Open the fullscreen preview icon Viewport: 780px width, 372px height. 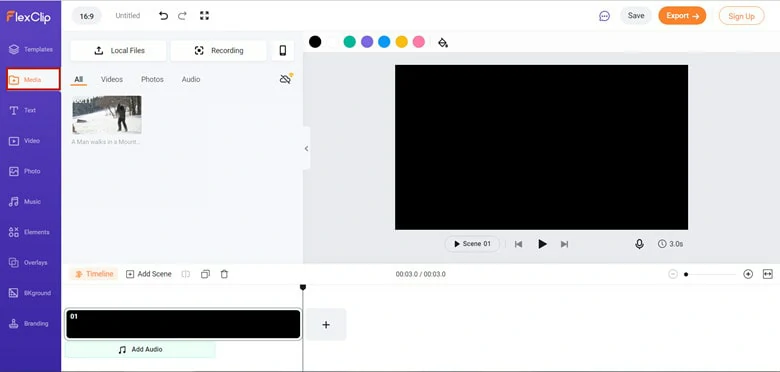coord(204,16)
